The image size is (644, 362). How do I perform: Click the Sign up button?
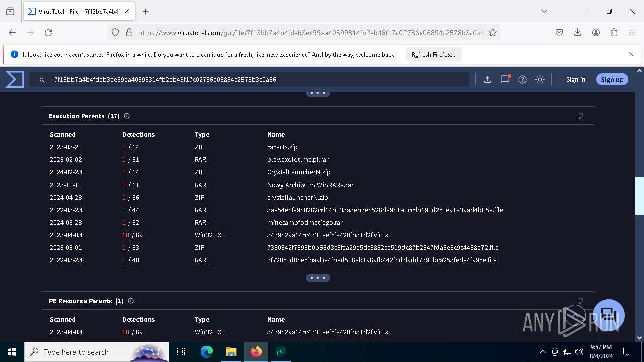coord(612,79)
